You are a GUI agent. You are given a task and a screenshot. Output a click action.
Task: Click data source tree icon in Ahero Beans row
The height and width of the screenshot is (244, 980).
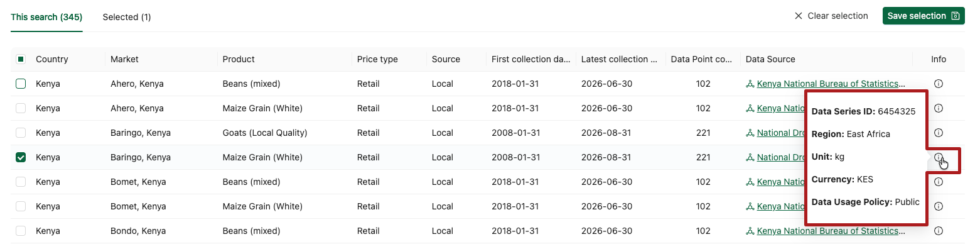[750, 84]
